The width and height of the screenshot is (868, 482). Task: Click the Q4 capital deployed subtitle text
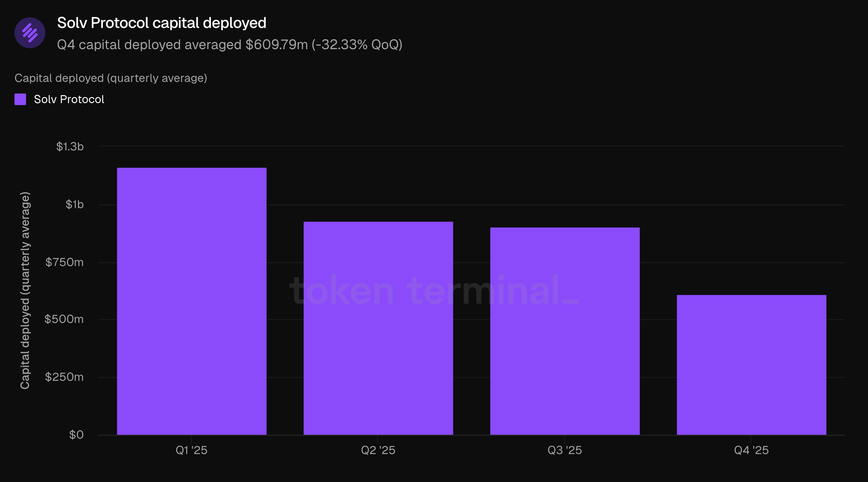click(x=230, y=44)
